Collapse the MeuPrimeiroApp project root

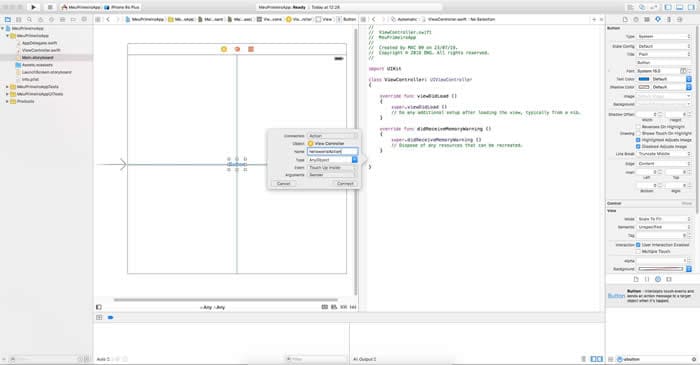(x=3, y=29)
